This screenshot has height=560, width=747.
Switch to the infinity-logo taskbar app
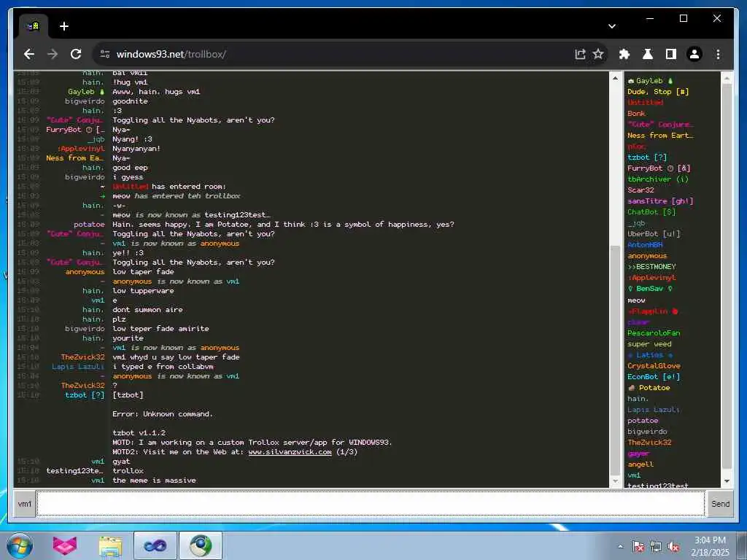tap(155, 545)
